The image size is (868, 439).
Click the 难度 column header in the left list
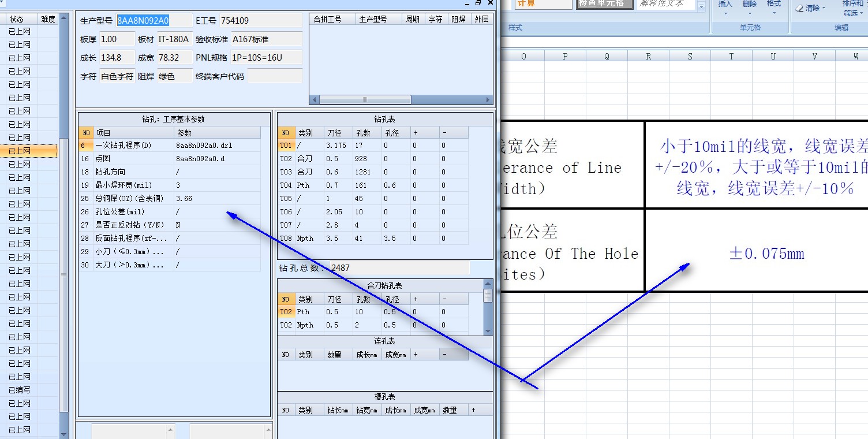click(x=48, y=19)
